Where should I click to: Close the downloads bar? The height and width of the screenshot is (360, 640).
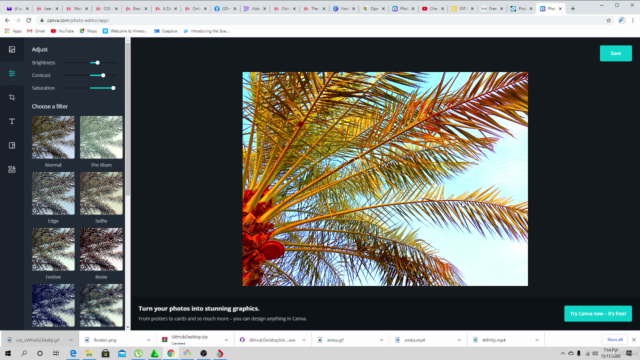click(634, 340)
